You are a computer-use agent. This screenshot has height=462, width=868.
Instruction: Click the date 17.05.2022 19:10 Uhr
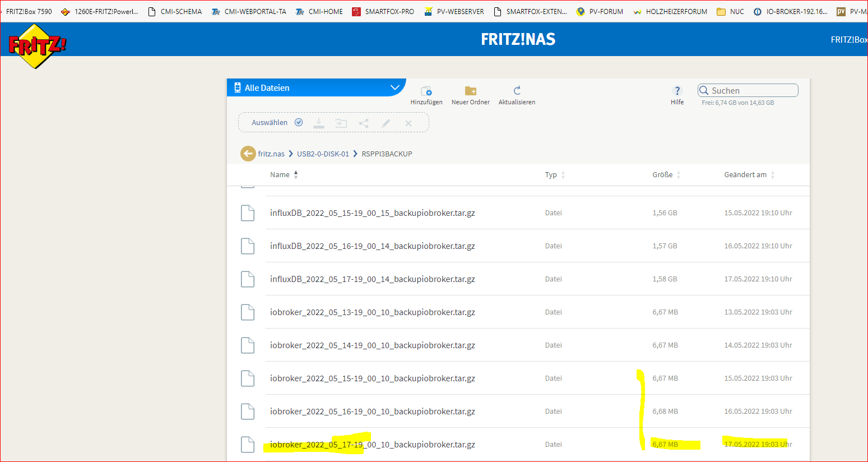click(x=758, y=279)
